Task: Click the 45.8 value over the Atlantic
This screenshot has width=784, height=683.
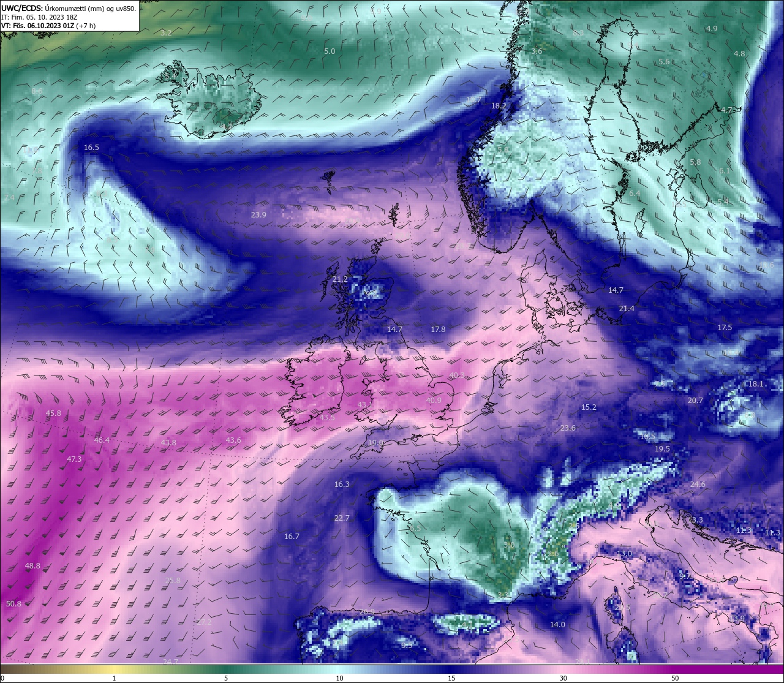Action: [53, 413]
